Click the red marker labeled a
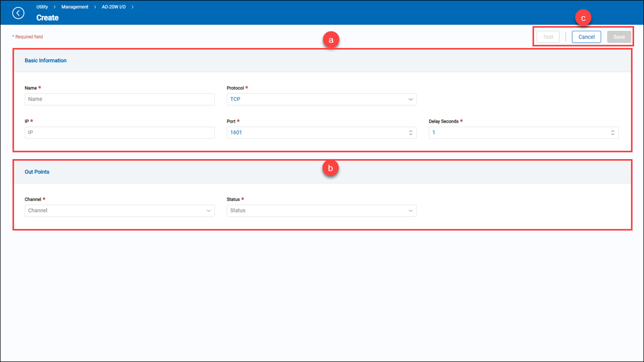The width and height of the screenshot is (644, 362). click(x=330, y=40)
